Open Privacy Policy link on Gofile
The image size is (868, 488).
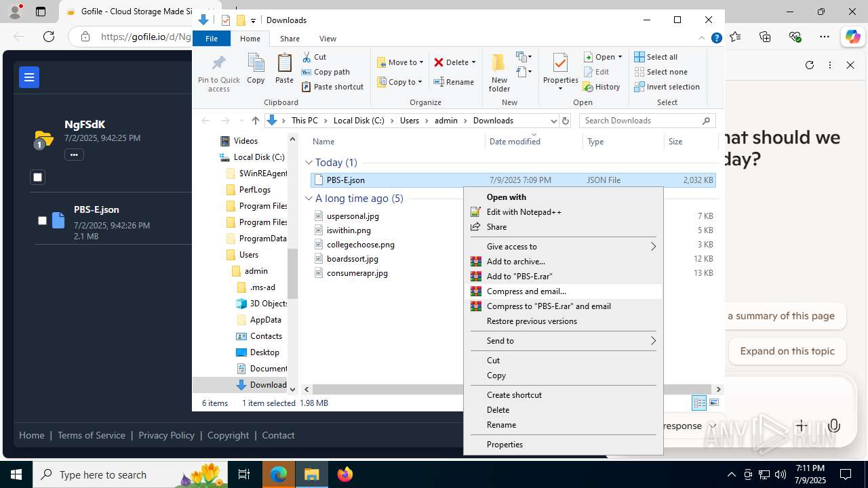(166, 435)
